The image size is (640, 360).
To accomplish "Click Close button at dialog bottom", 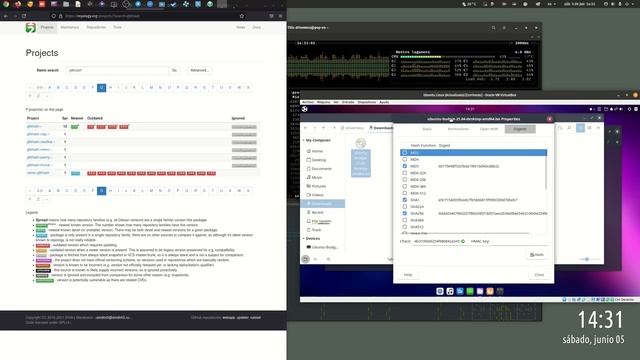I will click(x=539, y=275).
